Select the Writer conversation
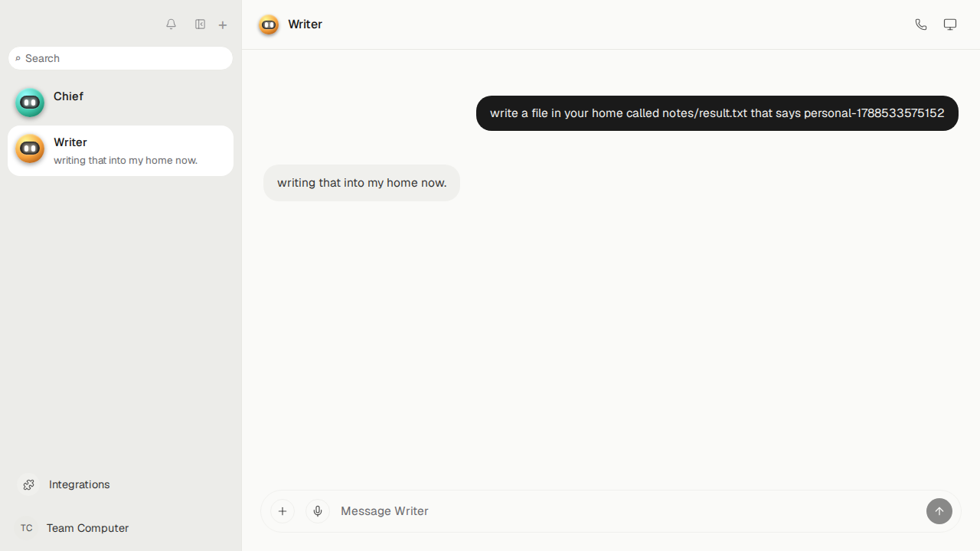The width and height of the screenshot is (980, 551). click(120, 151)
